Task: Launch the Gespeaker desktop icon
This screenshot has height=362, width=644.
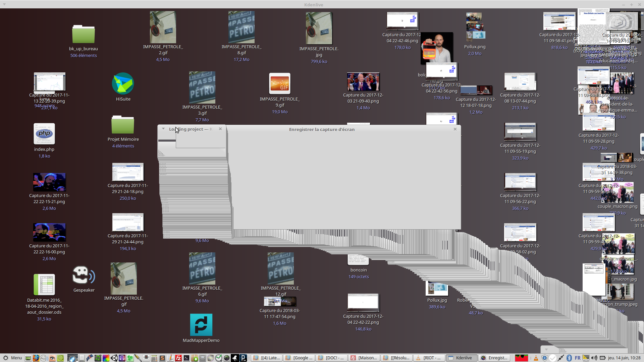Action: click(x=84, y=276)
